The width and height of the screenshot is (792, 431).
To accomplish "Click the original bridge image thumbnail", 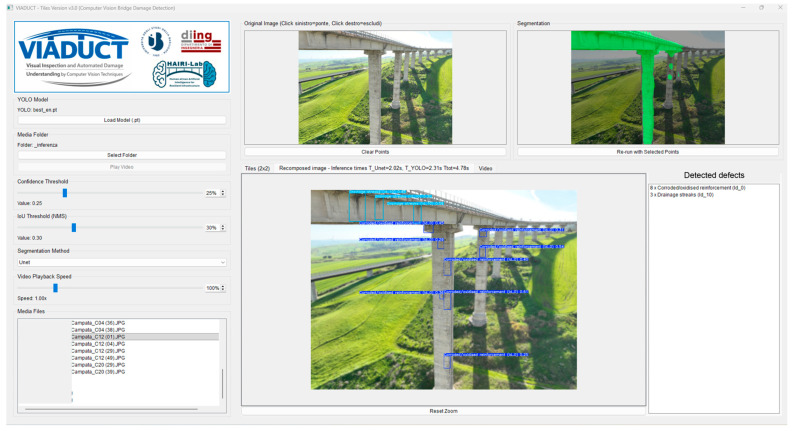I will (375, 87).
